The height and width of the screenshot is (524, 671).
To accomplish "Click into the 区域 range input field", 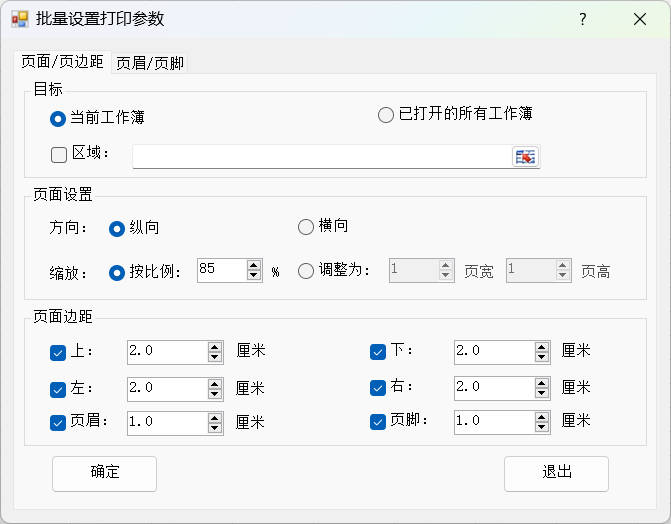I will tap(320, 156).
